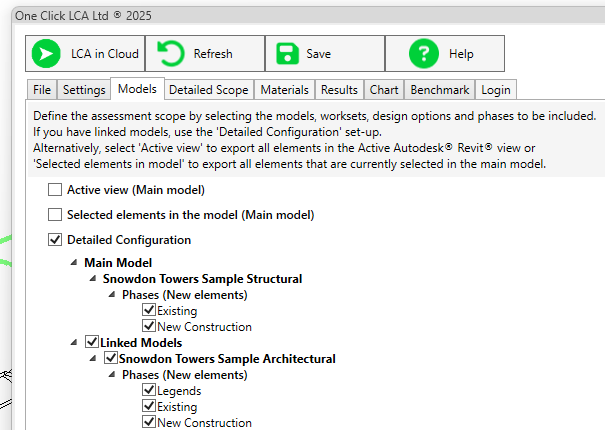Click the green floppy-disk Save icon
This screenshot has height=430, width=605.
click(x=287, y=54)
